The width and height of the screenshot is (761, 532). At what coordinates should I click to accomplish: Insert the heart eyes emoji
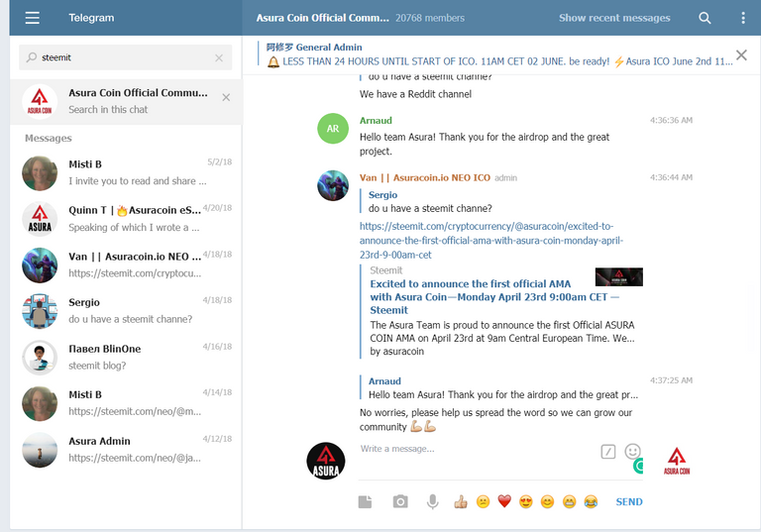(x=525, y=502)
